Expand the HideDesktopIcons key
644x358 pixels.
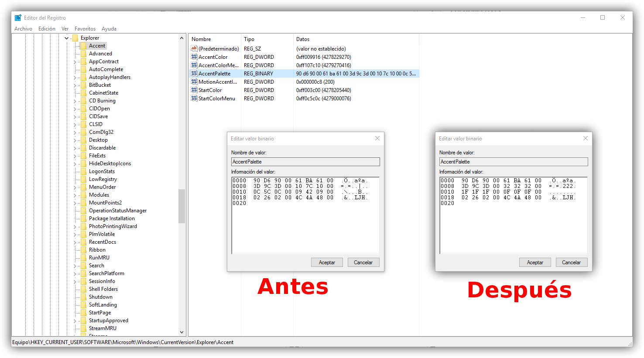click(75, 164)
